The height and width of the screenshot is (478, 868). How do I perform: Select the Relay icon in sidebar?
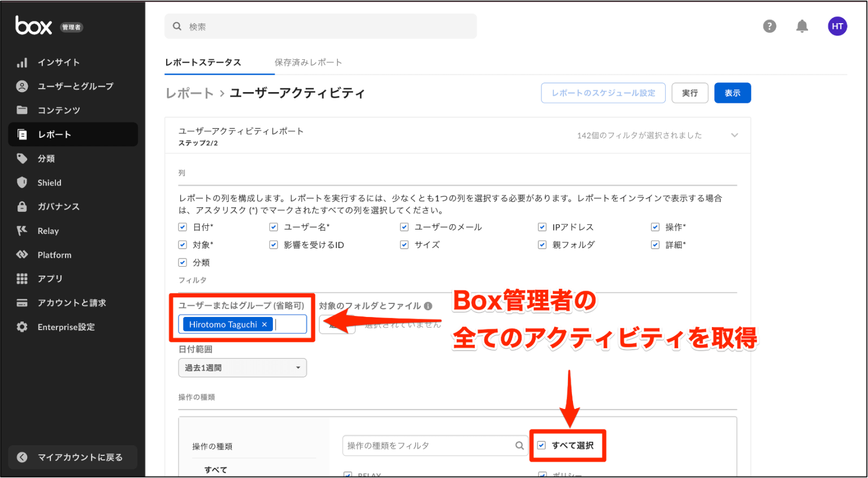(x=47, y=231)
